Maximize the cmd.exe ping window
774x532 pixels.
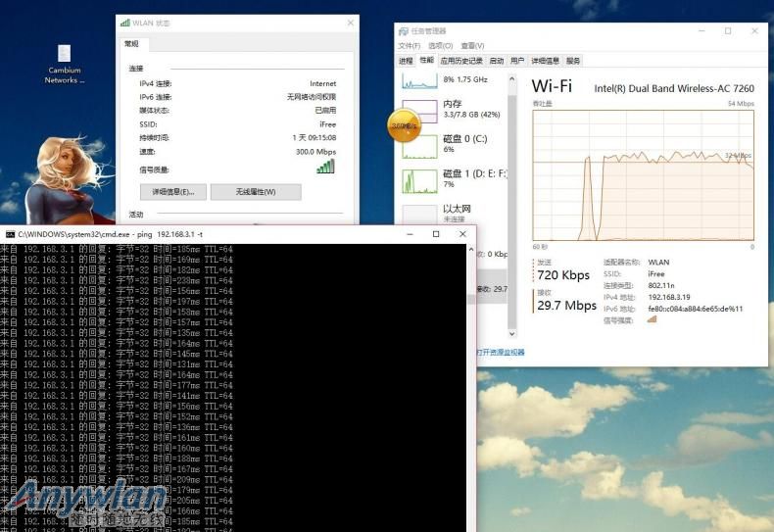tap(436, 234)
